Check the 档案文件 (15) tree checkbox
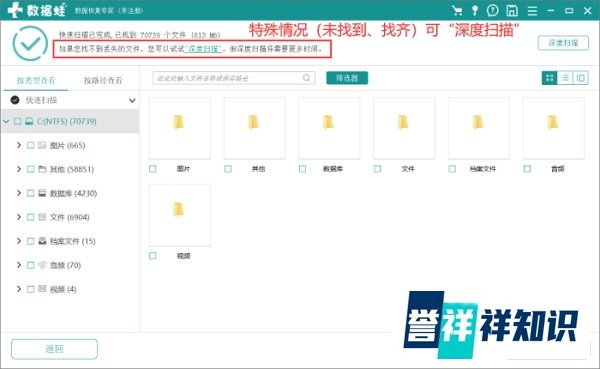Image resolution: width=600 pixels, height=369 pixels. click(31, 241)
